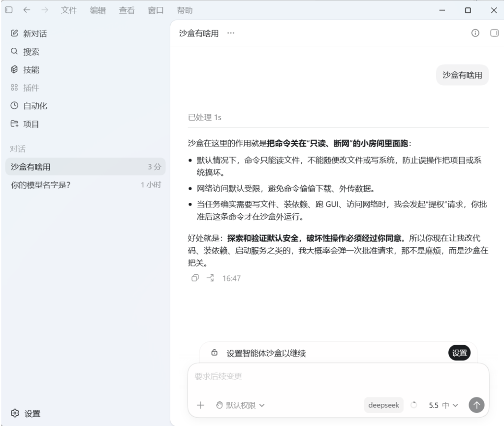
Task: Click the clock automation icon
Action: pyautogui.click(x=14, y=105)
